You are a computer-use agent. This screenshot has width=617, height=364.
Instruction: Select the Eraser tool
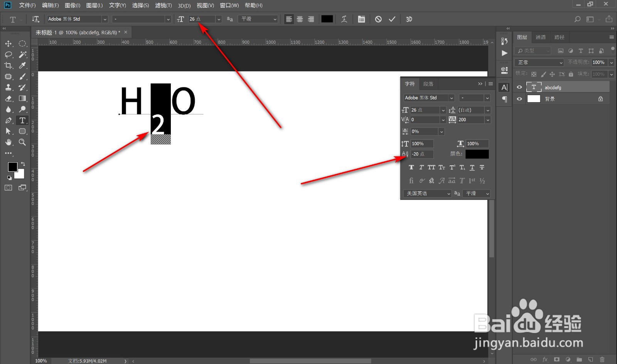pyautogui.click(x=8, y=99)
